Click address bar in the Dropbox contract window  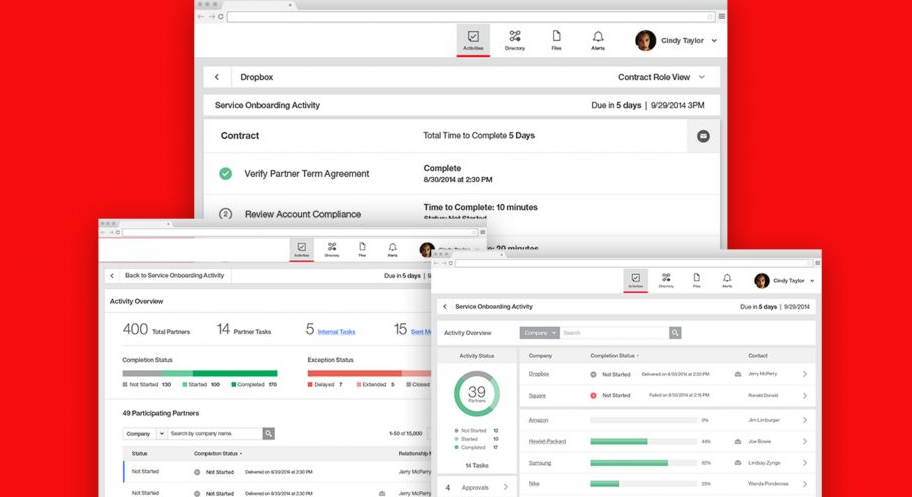471,16
